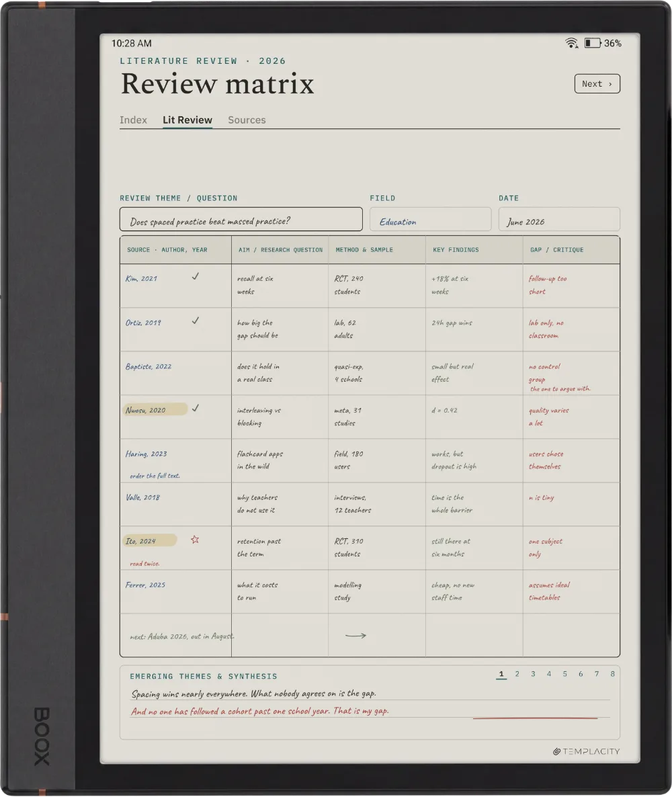Click the 'n is tiny' critique

coord(542,497)
